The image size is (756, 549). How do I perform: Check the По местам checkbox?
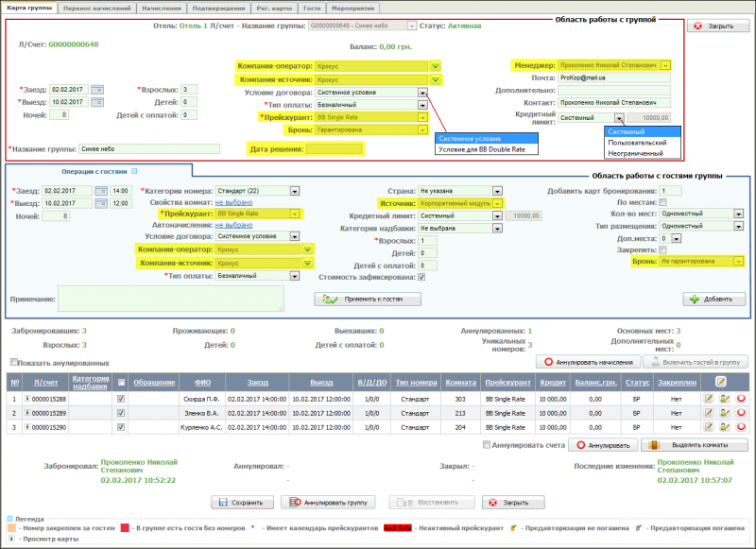[x=663, y=202]
